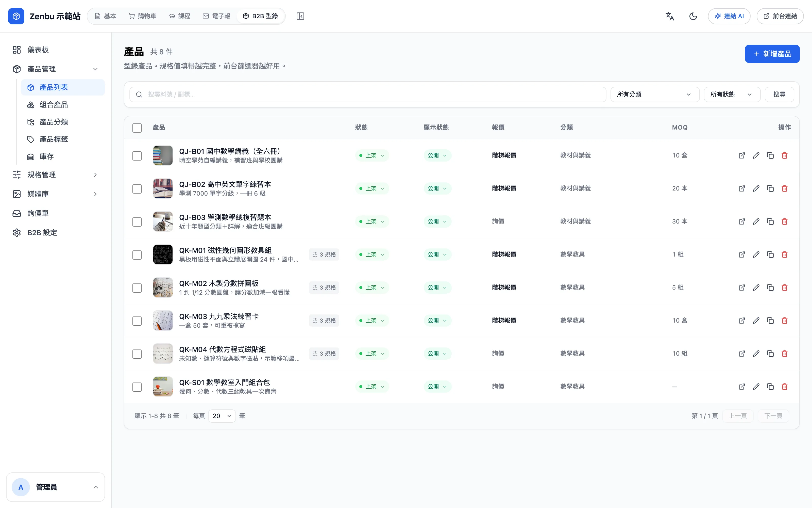This screenshot has height=508, width=812.
Task: Open the 管理員 account menu
Action: [56, 487]
